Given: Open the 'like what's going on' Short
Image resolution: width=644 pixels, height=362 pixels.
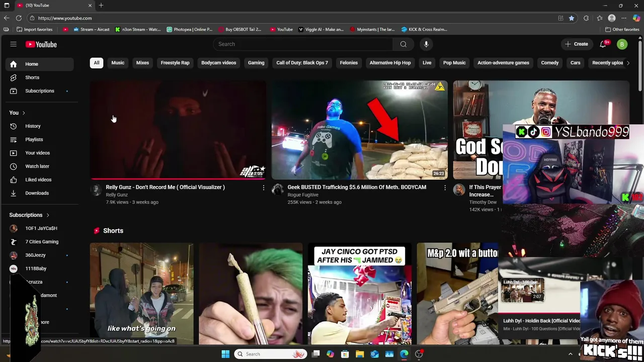Looking at the screenshot, I should (141, 294).
